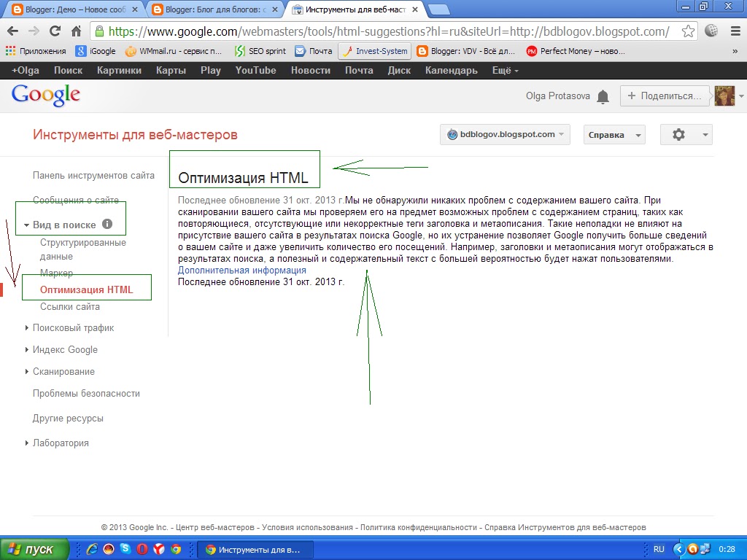Open Ссылки сайта in sidebar
Image resolution: width=747 pixels, height=560 pixels.
coord(70,307)
